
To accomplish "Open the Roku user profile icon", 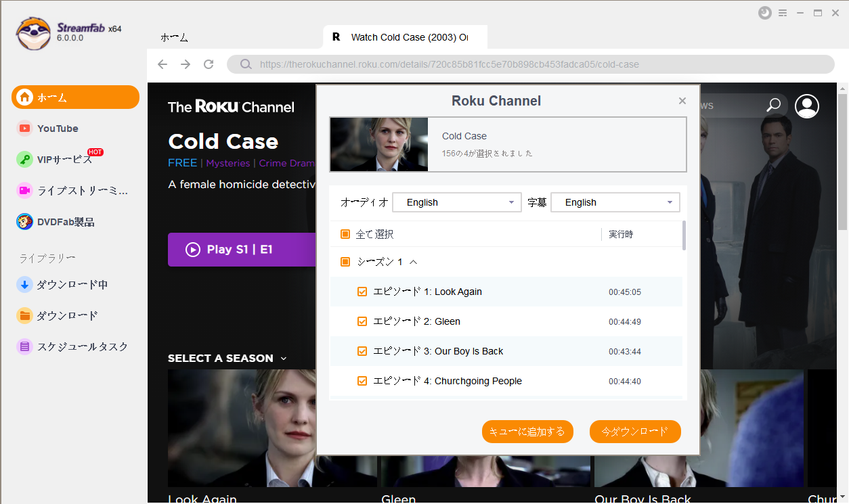I will (807, 106).
